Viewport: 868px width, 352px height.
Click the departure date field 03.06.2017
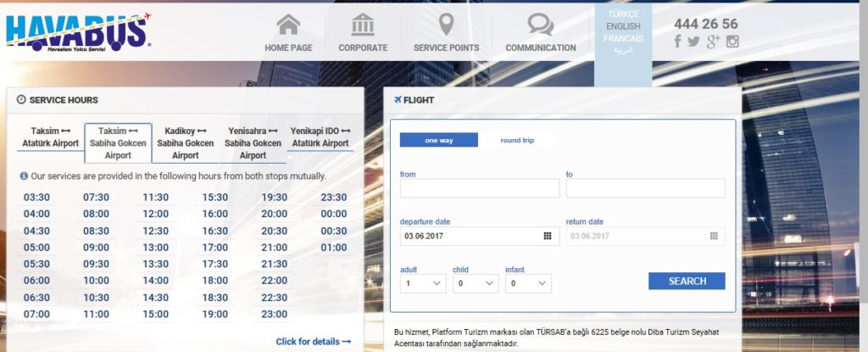click(480, 236)
